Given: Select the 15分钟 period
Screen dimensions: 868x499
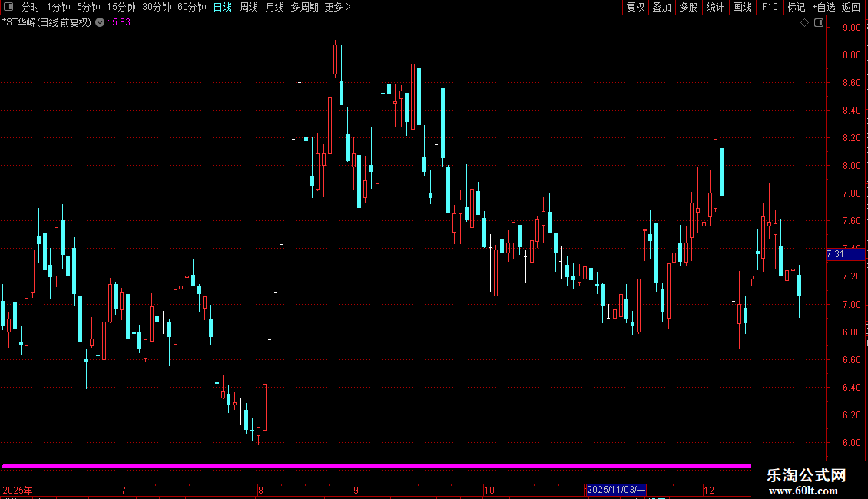Looking at the screenshot, I should click(121, 7).
